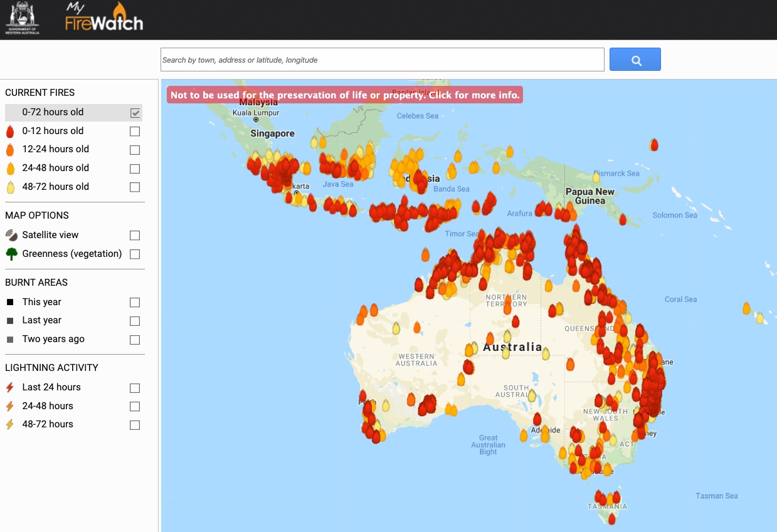777x532 pixels.
Task: Show burnt areas for This year
Action: pos(135,303)
